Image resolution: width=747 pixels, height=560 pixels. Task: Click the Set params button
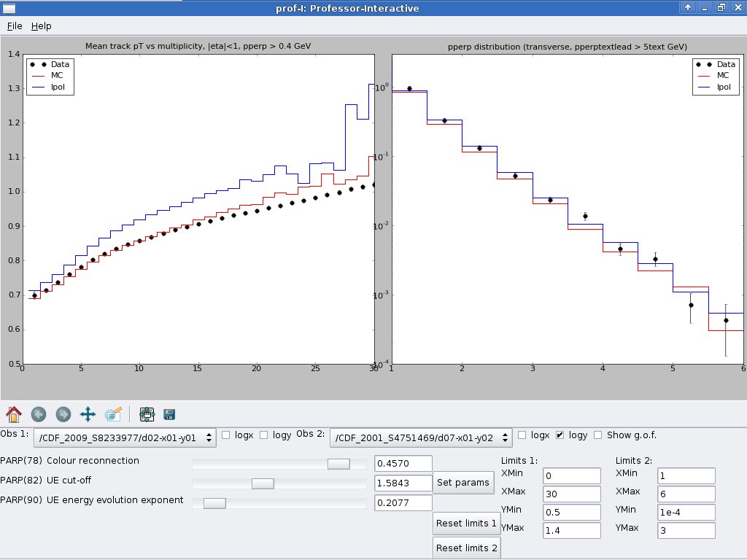[462, 483]
